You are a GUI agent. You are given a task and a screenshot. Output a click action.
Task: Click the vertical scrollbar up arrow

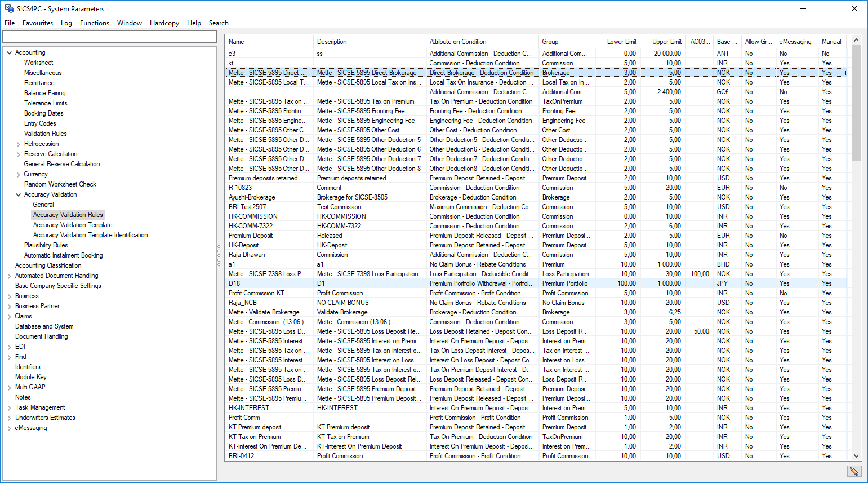857,39
